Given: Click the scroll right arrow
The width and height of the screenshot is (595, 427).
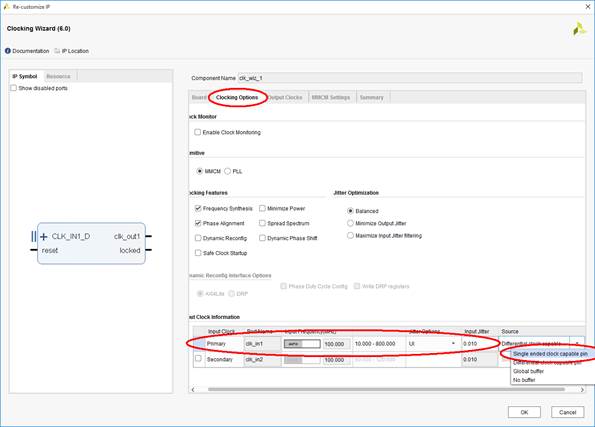Looking at the screenshot, I should coord(582,389).
